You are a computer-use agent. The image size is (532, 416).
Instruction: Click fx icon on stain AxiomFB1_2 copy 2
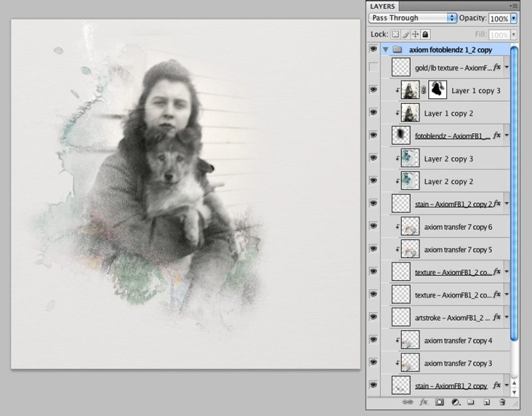[x=497, y=204]
